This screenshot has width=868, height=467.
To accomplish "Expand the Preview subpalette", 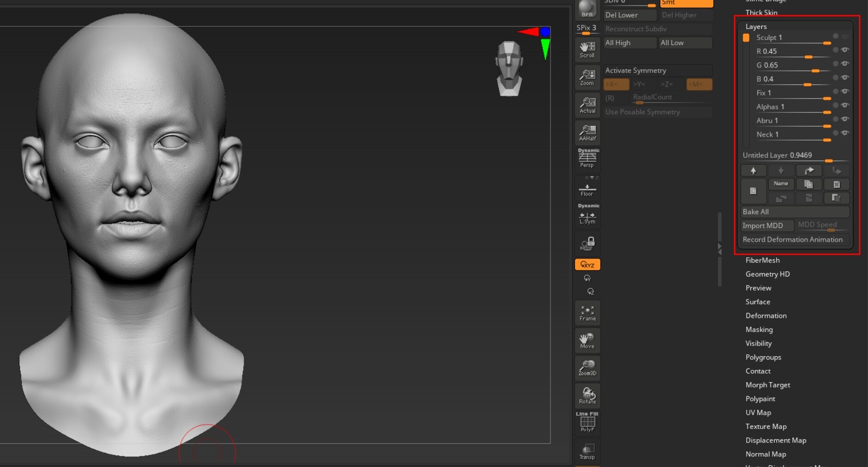I will [758, 288].
